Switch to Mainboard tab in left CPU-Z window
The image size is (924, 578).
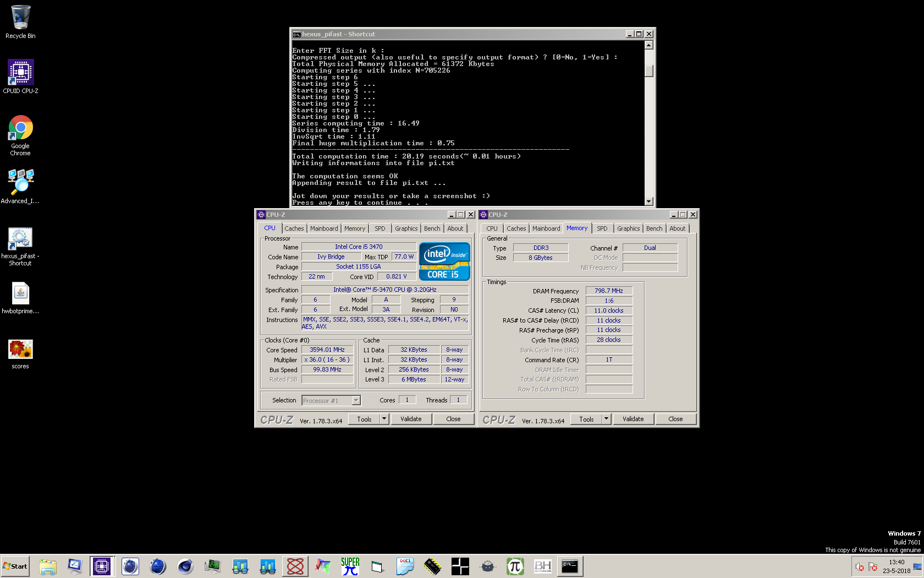324,228
